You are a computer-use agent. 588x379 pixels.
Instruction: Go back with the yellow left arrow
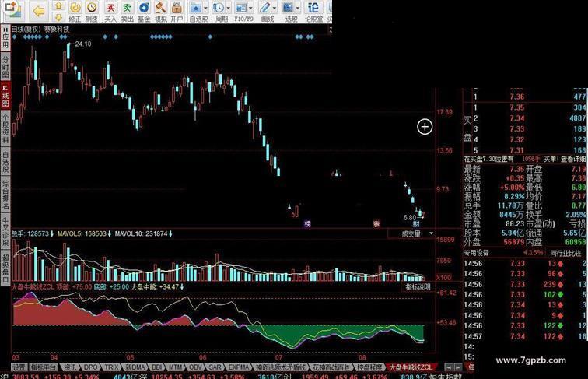[x=39, y=11]
